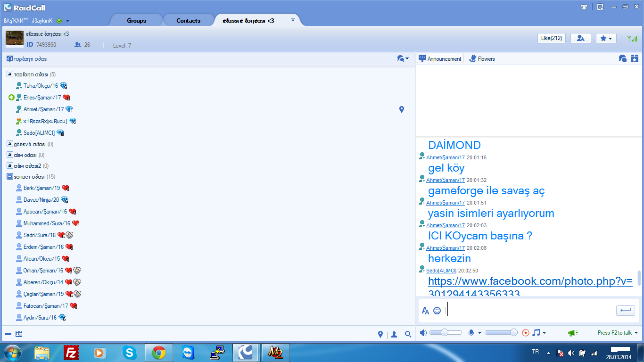
Task: Click the search magnifier icon at bottom
Action: (408, 335)
